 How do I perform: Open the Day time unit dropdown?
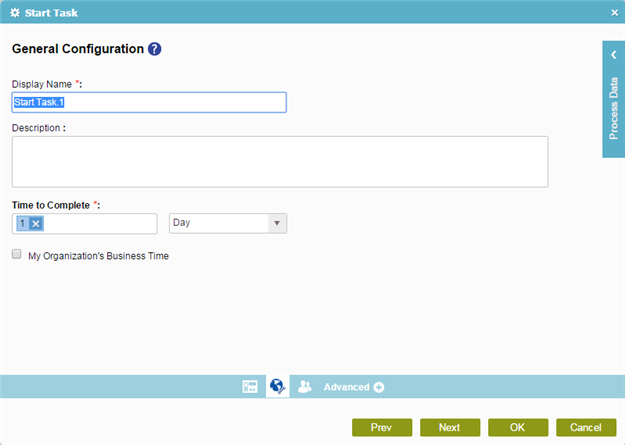click(228, 223)
